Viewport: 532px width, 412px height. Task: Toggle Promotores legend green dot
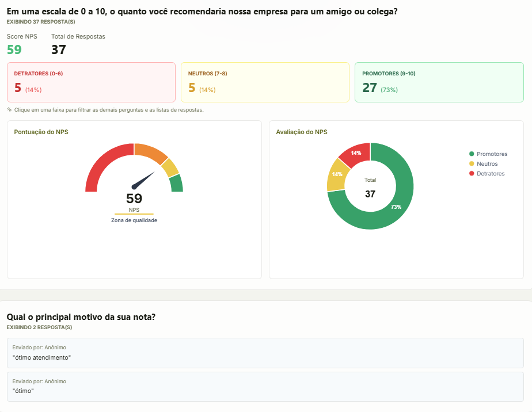tap(472, 154)
